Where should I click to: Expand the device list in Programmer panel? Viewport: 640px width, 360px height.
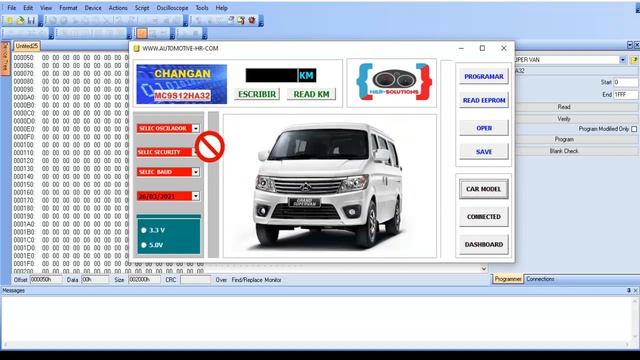pyautogui.click(x=623, y=60)
